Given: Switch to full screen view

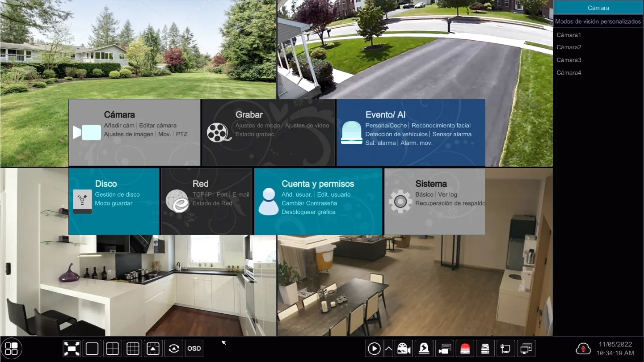Looking at the screenshot, I should coord(72,349).
